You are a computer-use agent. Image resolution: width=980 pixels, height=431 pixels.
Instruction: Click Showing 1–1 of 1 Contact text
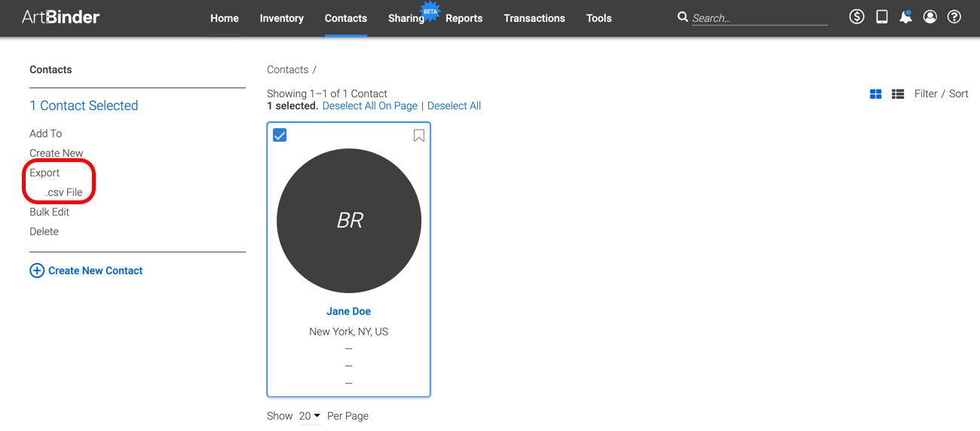[x=327, y=93]
